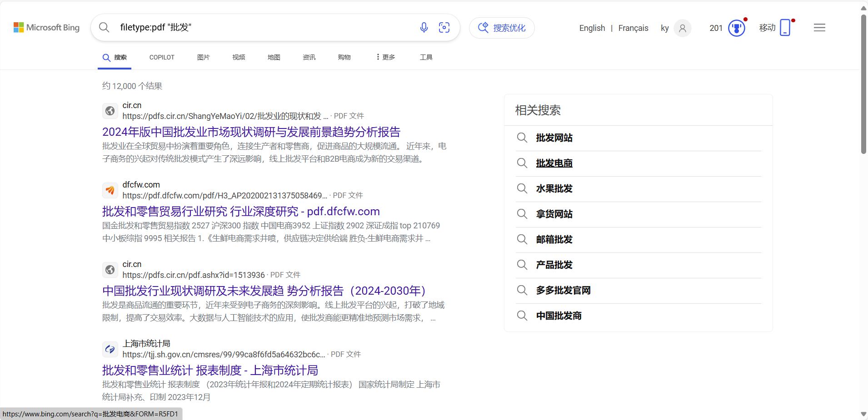The height and width of the screenshot is (420, 868).
Task: Click the 搜索优化 button
Action: click(x=502, y=28)
